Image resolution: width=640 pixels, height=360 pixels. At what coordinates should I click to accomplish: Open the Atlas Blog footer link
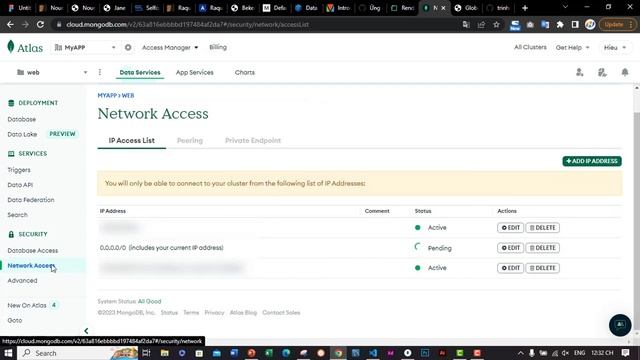tap(243, 313)
